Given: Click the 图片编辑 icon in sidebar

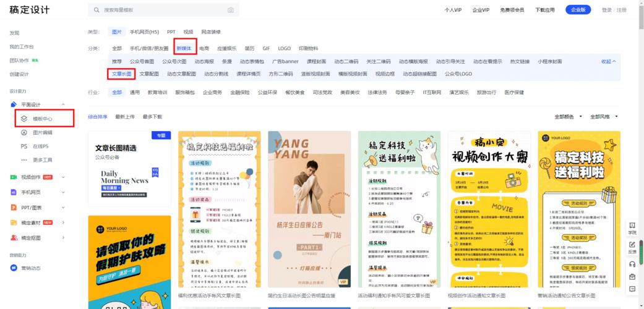Looking at the screenshot, I should [24, 132].
